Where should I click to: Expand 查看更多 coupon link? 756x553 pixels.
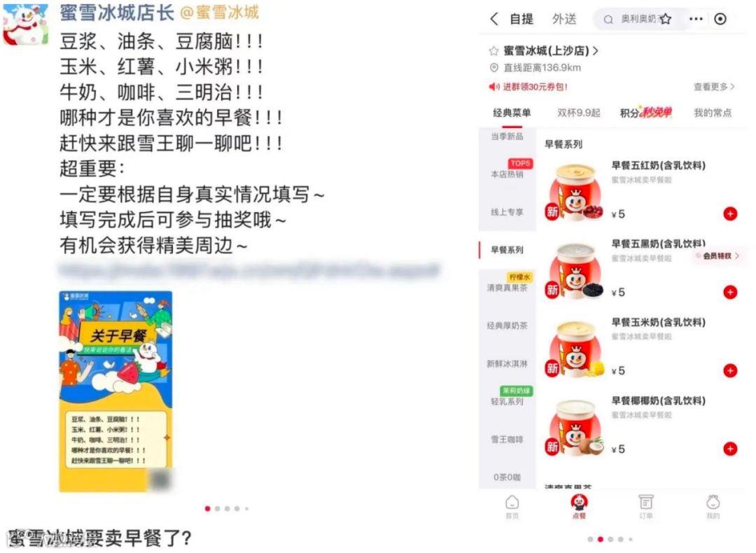coord(714,87)
